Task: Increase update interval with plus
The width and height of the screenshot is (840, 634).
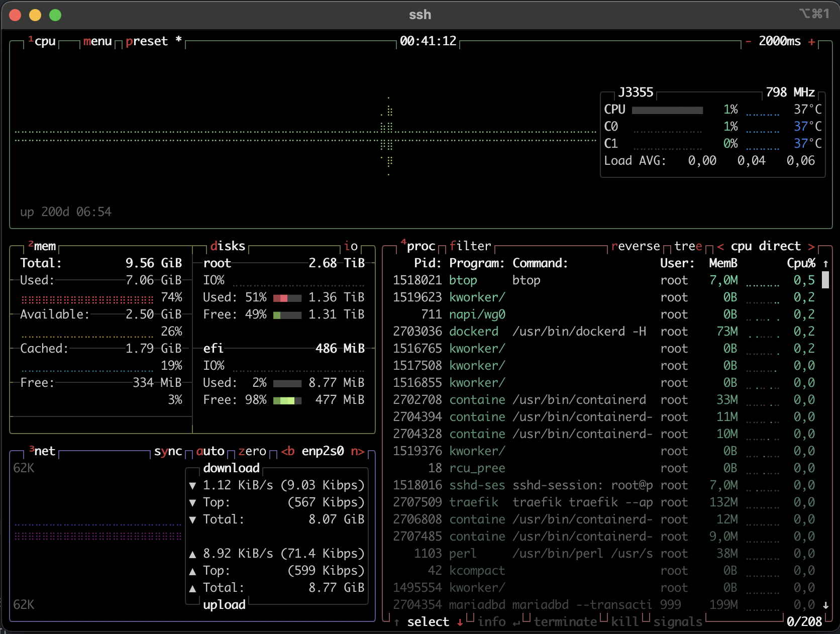Action: tap(811, 41)
